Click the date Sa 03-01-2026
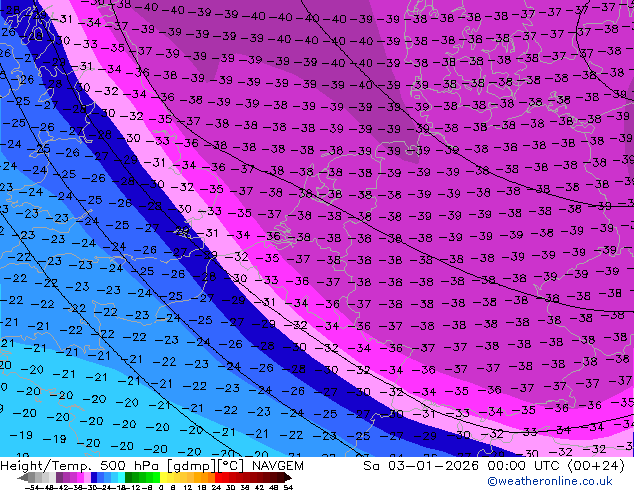Image resolution: width=634 pixels, height=490 pixels. pos(422,466)
